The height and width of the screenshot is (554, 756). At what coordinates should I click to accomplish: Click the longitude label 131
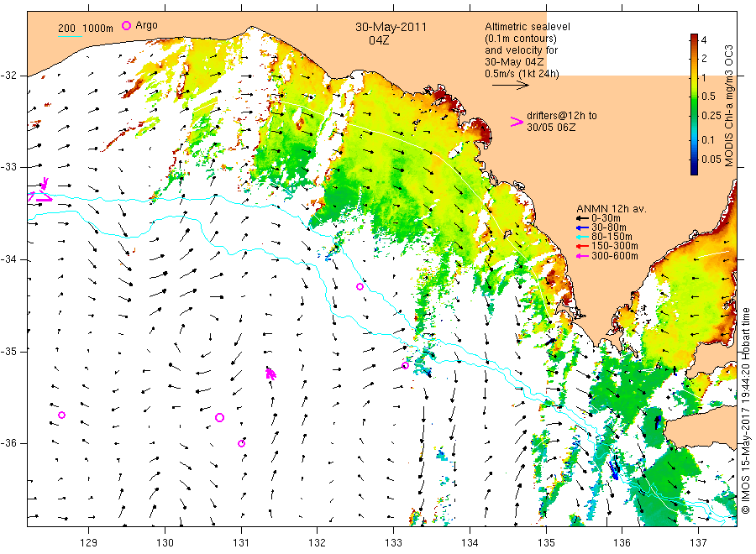pos(241,543)
